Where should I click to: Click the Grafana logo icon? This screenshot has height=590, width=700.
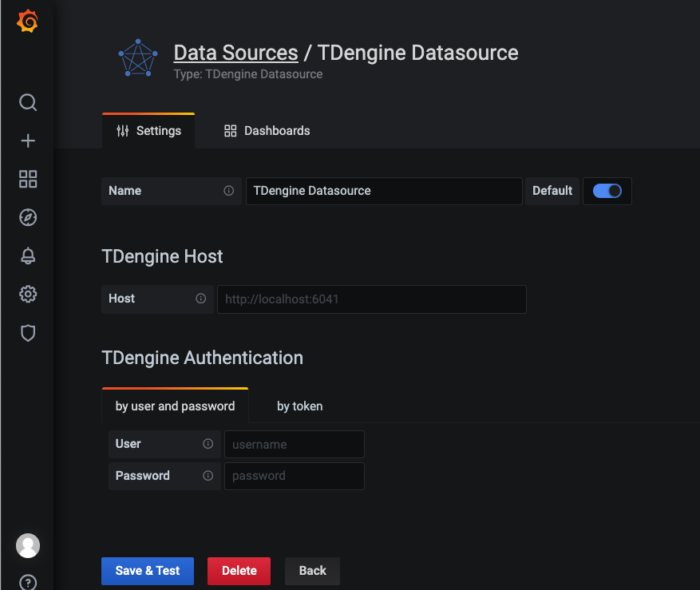[x=27, y=21]
